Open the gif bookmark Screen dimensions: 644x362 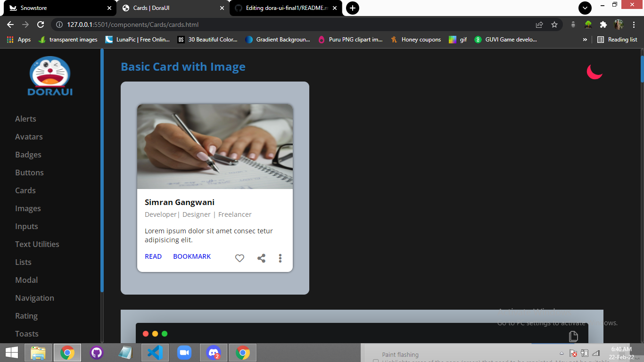458,40
